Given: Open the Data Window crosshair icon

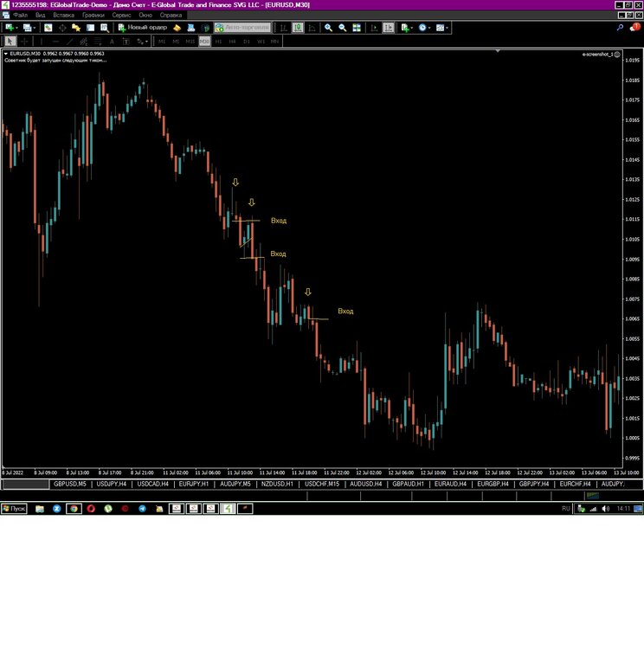Looking at the screenshot, I should click(x=62, y=28).
